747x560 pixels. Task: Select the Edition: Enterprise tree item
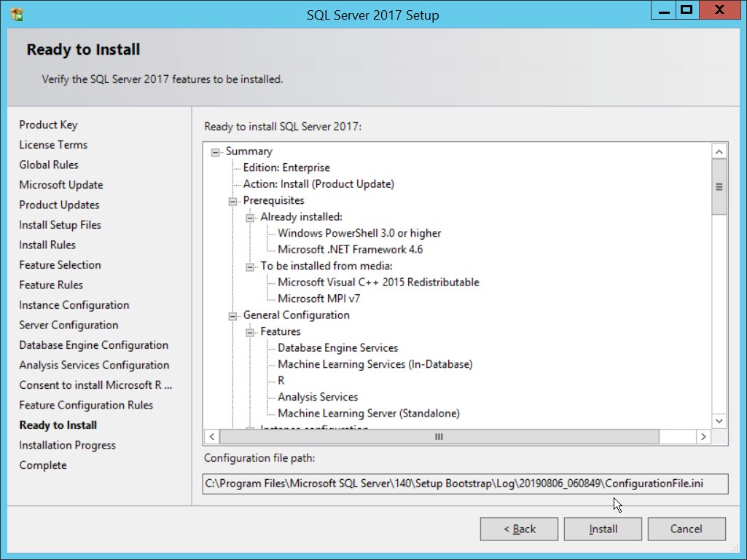[x=286, y=167]
